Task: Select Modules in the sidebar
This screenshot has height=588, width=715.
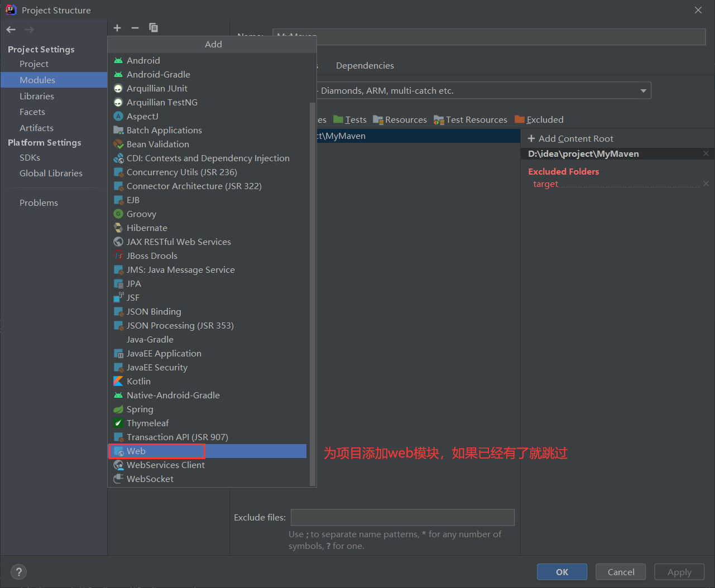Action: click(x=54, y=80)
